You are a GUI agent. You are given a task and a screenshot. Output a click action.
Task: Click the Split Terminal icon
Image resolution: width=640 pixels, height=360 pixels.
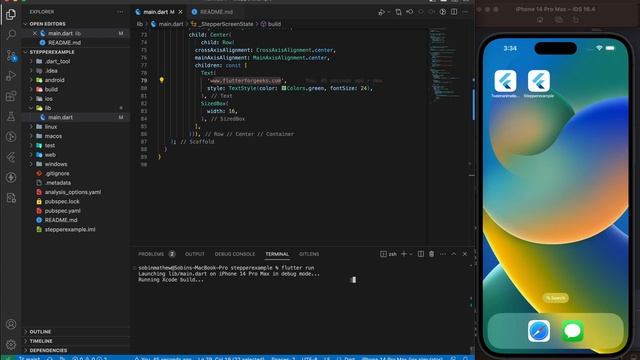pyautogui.click(x=420, y=254)
